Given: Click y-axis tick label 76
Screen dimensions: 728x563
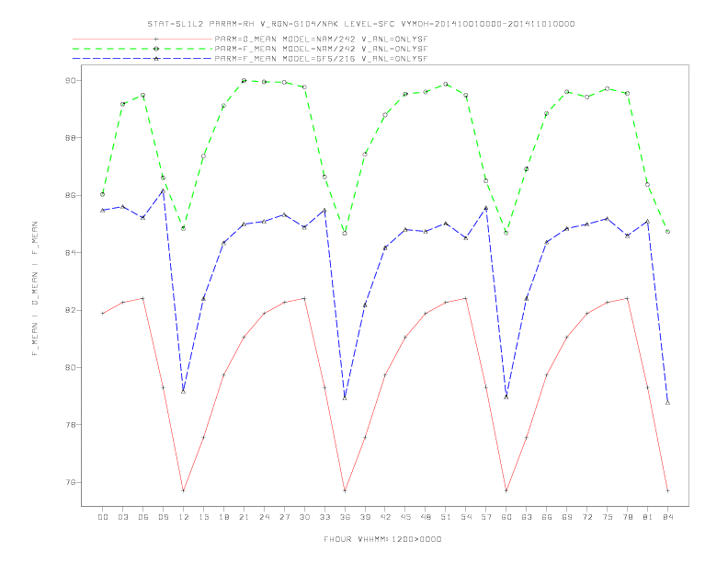Looking at the screenshot, I should [x=70, y=482].
